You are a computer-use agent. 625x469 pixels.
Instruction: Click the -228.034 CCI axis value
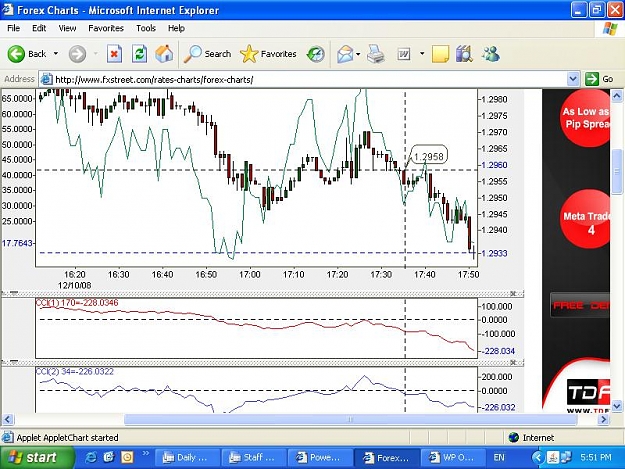pos(498,351)
